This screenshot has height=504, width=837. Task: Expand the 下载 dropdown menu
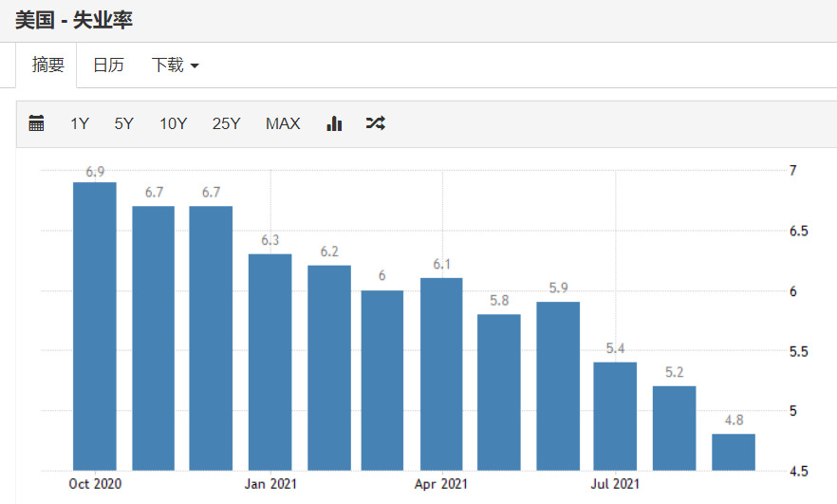tap(175, 65)
